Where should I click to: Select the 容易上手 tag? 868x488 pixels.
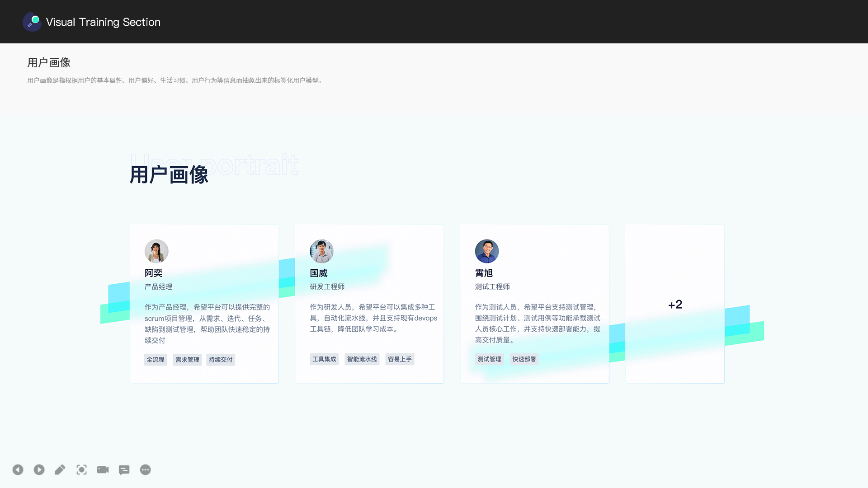(x=400, y=359)
